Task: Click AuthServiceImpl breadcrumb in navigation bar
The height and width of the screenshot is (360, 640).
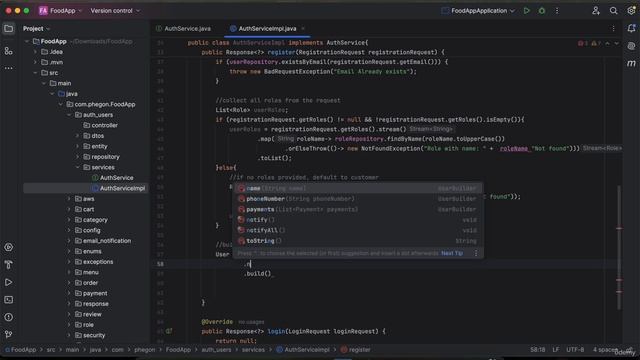Action: 303,350
